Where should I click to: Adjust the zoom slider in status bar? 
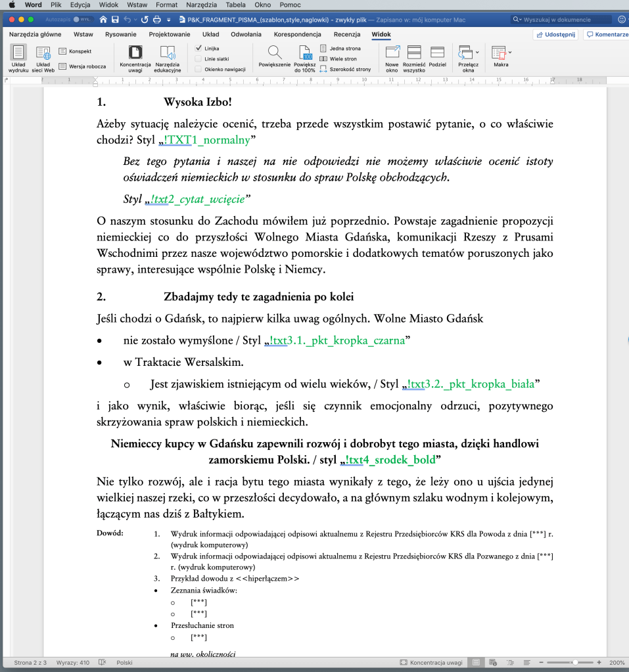574,663
